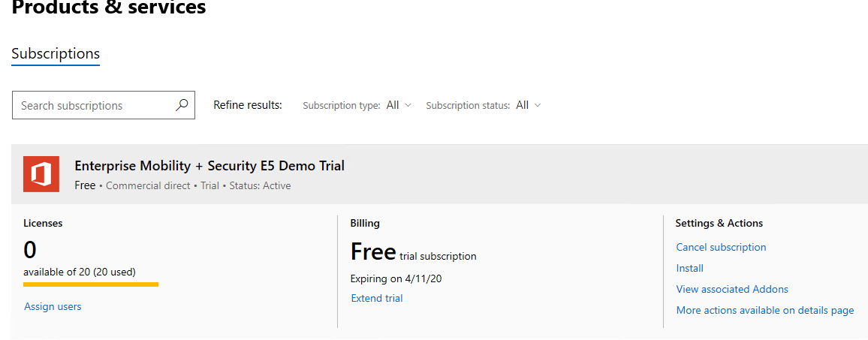The width and height of the screenshot is (868, 340).
Task: Switch to the Subscriptions tab
Action: point(56,54)
